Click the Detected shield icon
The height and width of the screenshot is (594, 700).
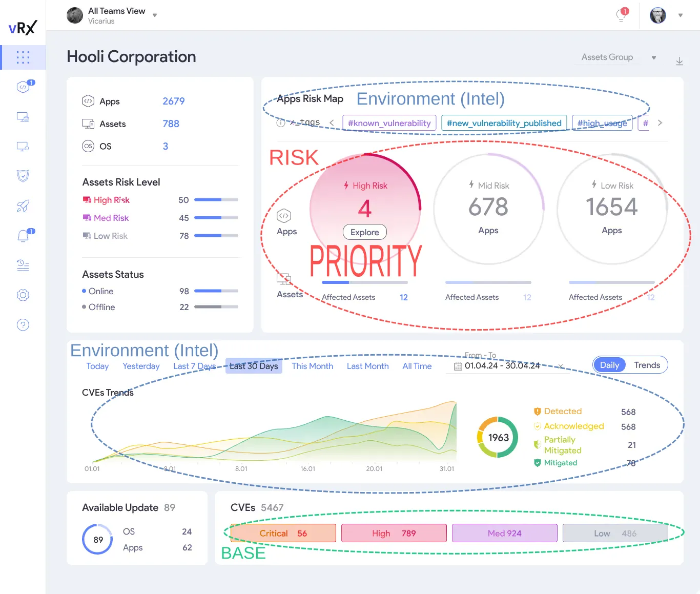pos(538,411)
